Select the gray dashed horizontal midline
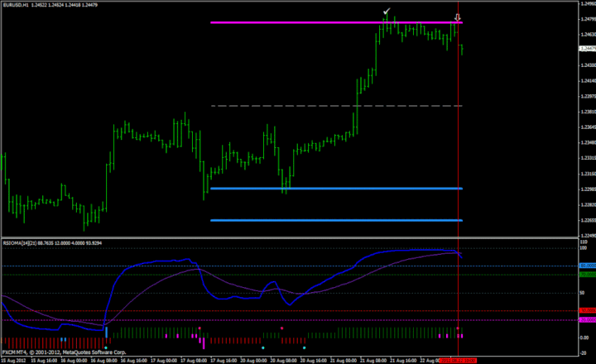This screenshot has width=596, height=364. (x=336, y=106)
